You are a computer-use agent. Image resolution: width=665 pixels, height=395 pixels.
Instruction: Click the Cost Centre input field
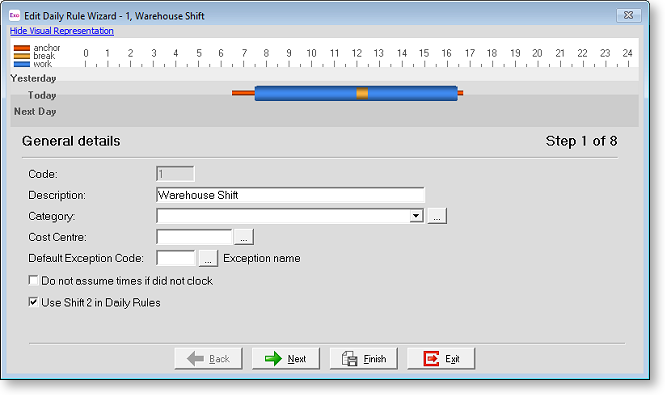[195, 237]
